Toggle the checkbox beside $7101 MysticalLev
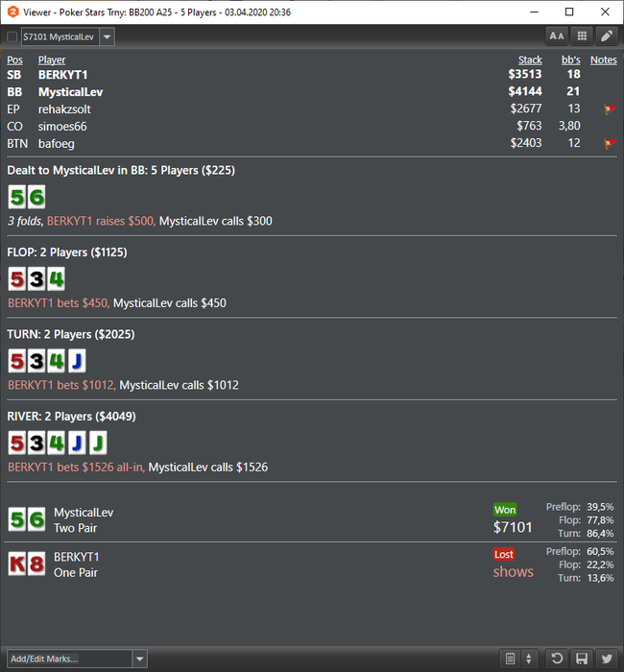624x672 pixels. pyautogui.click(x=12, y=36)
